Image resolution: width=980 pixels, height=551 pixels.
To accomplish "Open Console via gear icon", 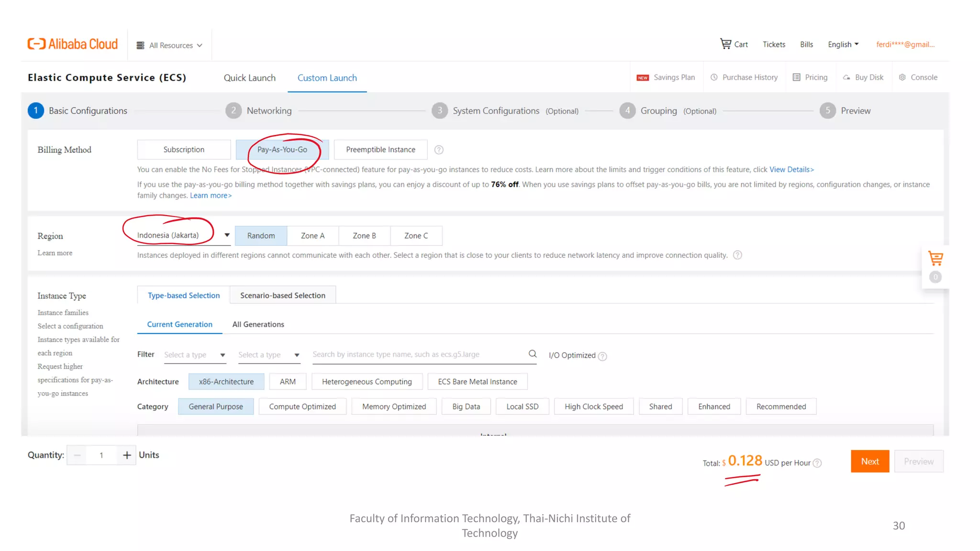I will click(902, 77).
